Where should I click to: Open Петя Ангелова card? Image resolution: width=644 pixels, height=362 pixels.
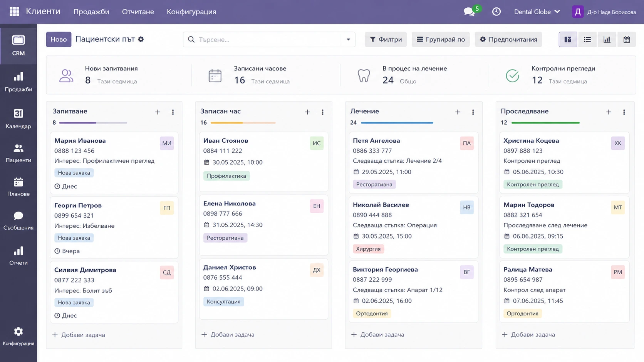point(413,163)
